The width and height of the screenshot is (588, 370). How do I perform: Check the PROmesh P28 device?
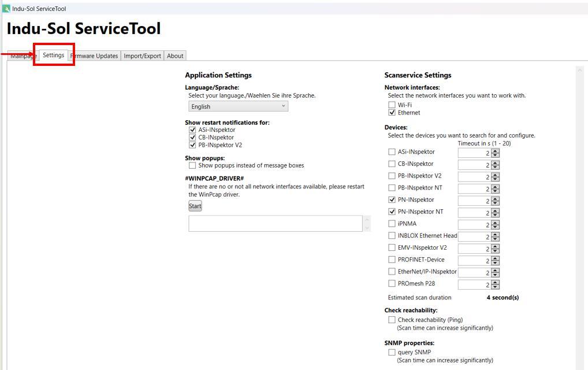(392, 283)
